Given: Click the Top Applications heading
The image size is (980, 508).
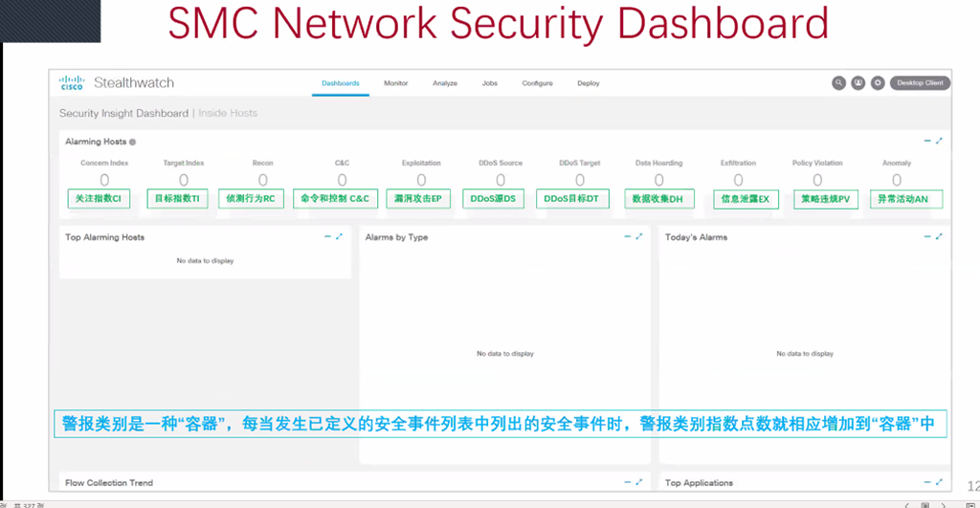Looking at the screenshot, I should coord(699,483).
